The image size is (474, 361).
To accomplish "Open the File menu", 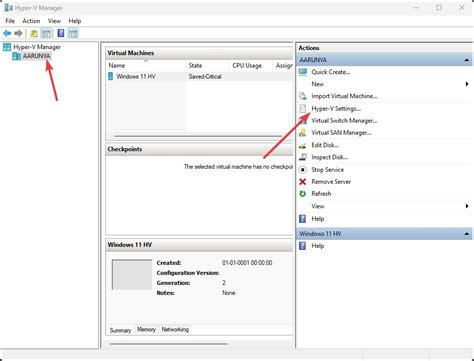I will (x=10, y=21).
